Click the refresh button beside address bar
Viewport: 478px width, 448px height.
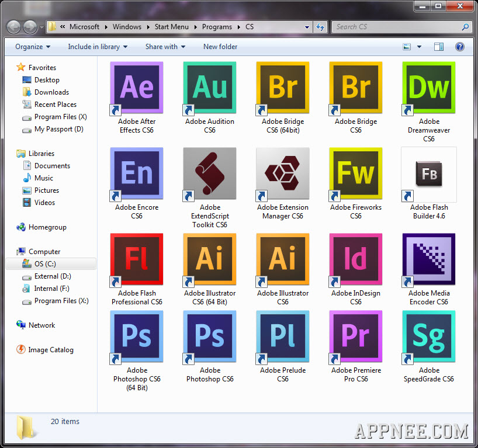320,27
